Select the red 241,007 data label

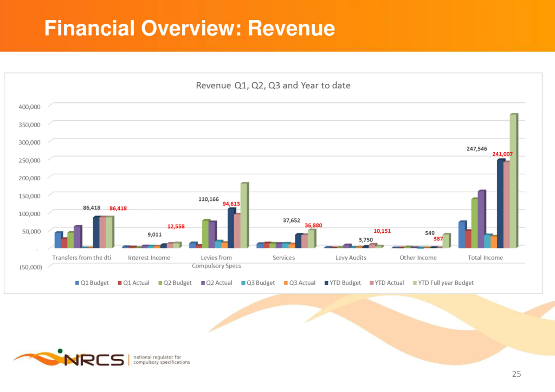503,154
